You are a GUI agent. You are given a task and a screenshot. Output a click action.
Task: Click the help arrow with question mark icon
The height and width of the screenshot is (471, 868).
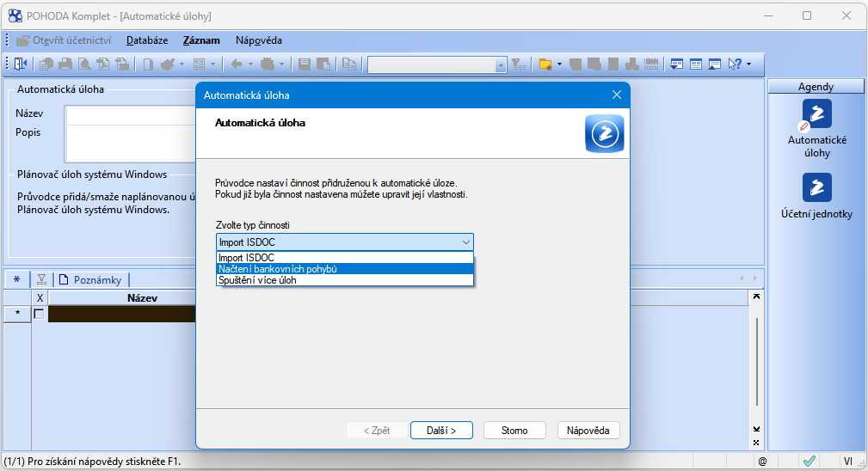(x=735, y=64)
